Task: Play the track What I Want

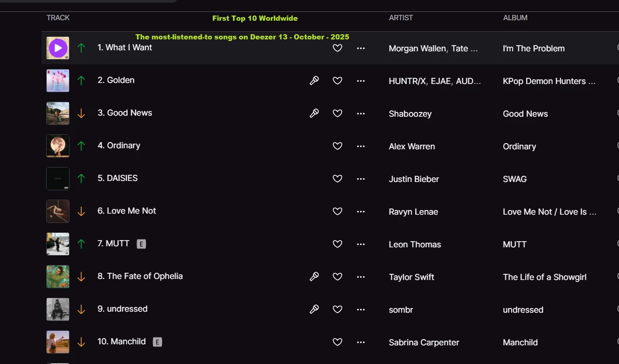Action: [58, 48]
